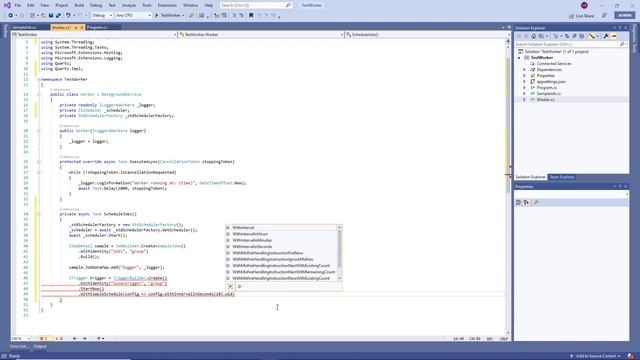Screen dimensions: 640x360
Task: Select the Solution 'TestWorker' node
Action: (x=557, y=52)
